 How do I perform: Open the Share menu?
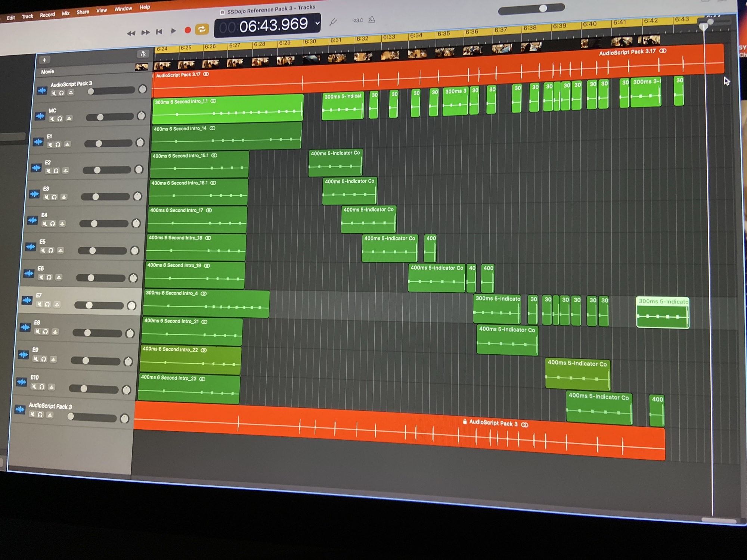[x=83, y=12]
